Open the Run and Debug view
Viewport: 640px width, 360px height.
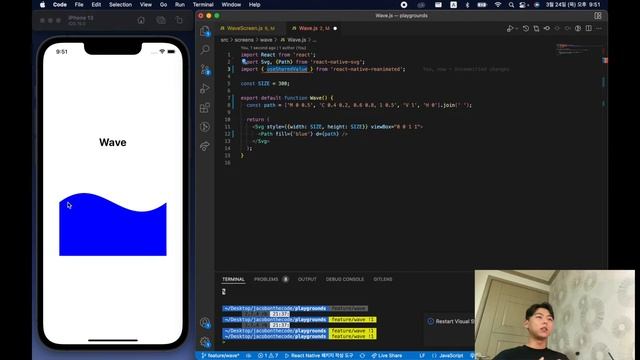(205, 89)
